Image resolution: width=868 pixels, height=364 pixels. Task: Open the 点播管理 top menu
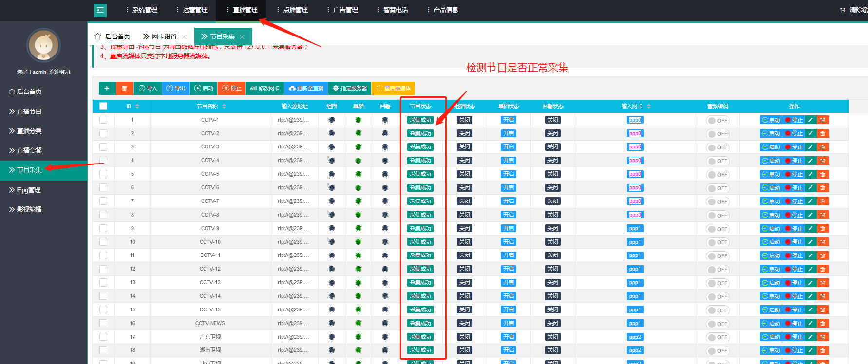[x=292, y=10]
